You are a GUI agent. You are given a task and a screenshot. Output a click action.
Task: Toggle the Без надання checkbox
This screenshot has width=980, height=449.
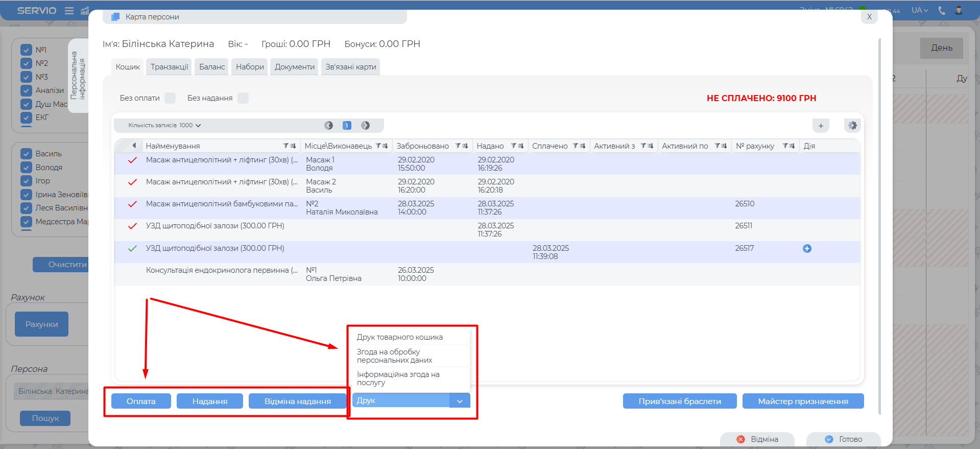243,98
